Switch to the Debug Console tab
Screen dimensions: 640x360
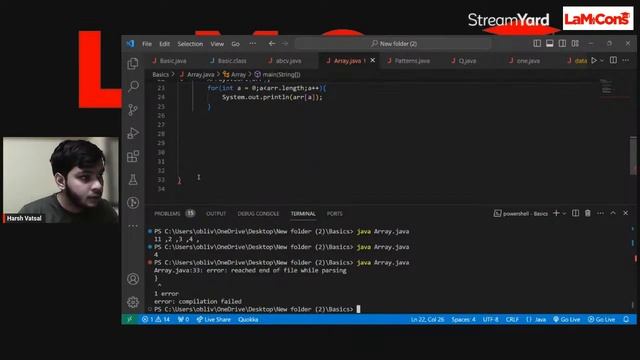tap(258, 213)
